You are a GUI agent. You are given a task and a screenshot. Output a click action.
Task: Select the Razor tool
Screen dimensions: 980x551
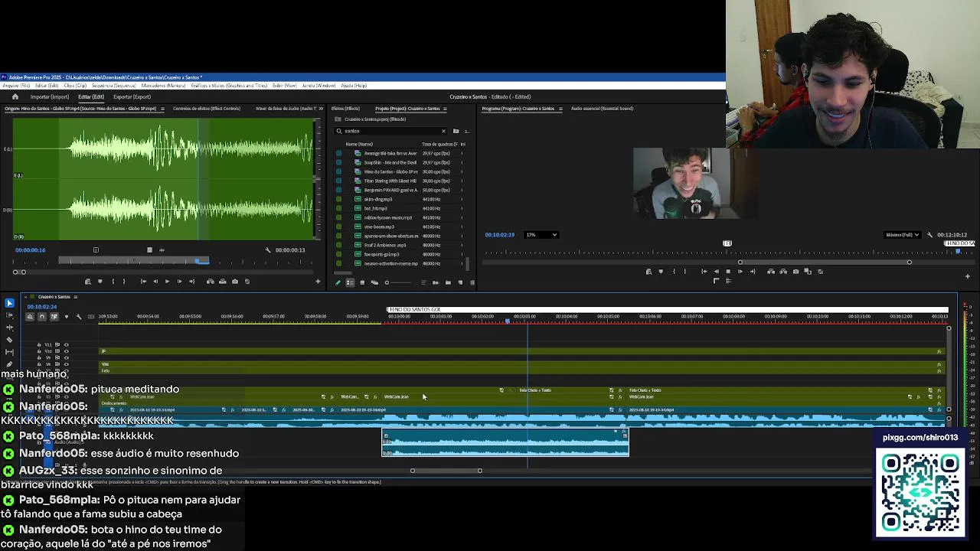point(9,340)
